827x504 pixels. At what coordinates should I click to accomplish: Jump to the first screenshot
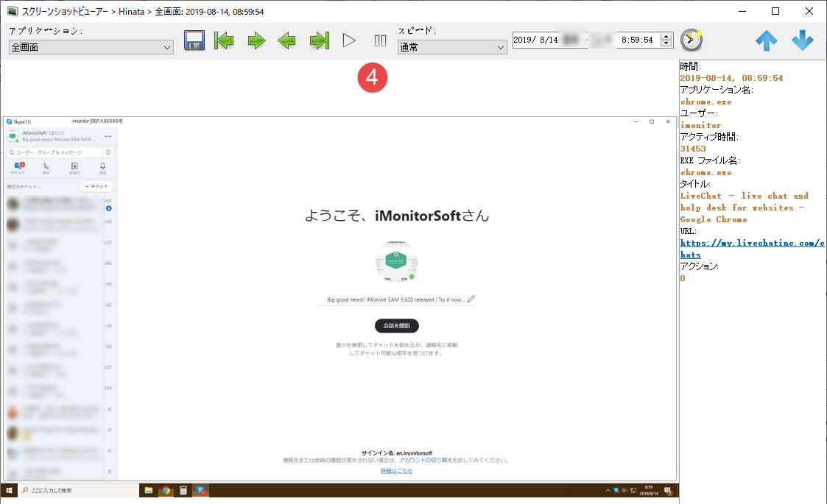pyautogui.click(x=224, y=40)
